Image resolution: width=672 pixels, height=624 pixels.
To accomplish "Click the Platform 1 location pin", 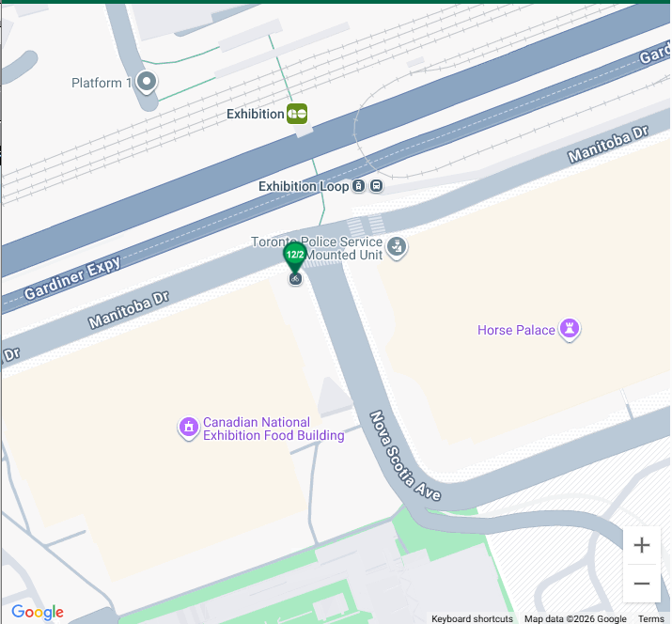I will tap(147, 83).
